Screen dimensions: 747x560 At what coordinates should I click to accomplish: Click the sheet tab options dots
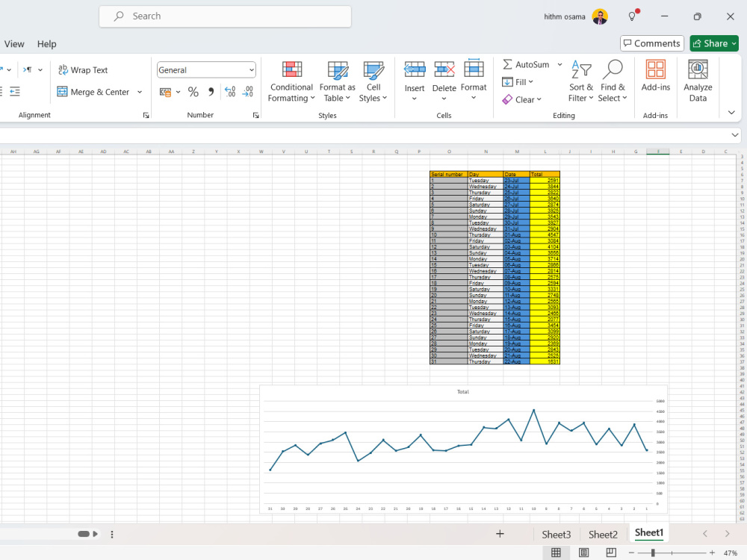112,535
